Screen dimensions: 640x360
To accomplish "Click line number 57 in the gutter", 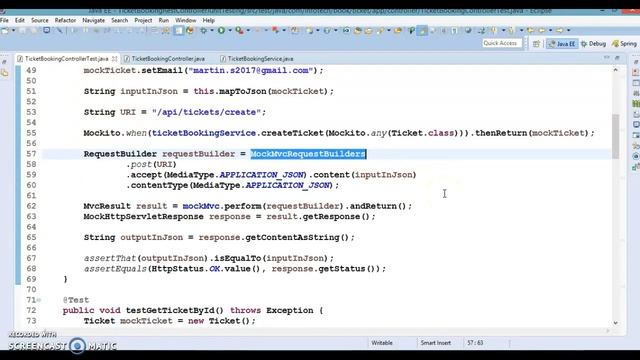I will click(x=31, y=154).
